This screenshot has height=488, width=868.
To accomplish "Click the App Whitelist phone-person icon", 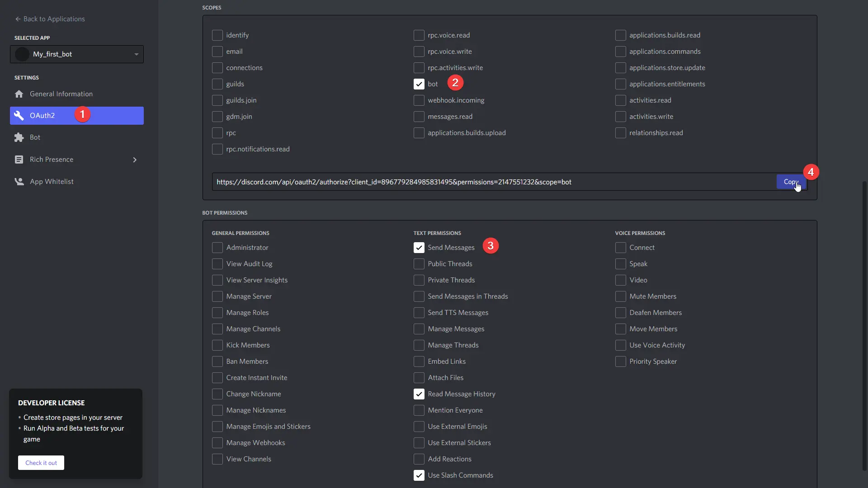I will click(x=19, y=182).
